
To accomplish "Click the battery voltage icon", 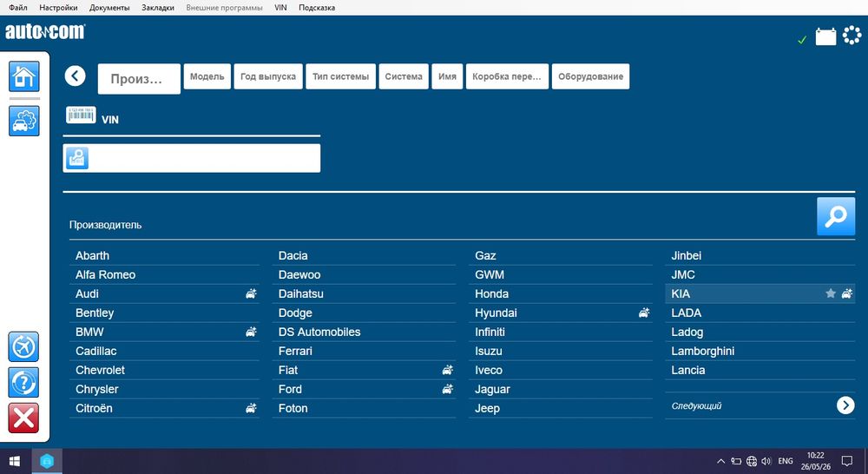I will pyautogui.click(x=825, y=36).
